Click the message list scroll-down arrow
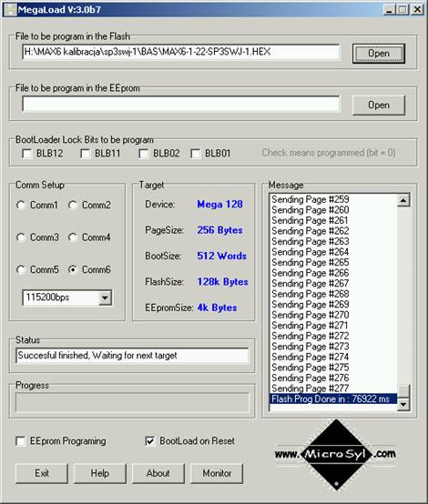This screenshot has height=504, width=428. 403,404
